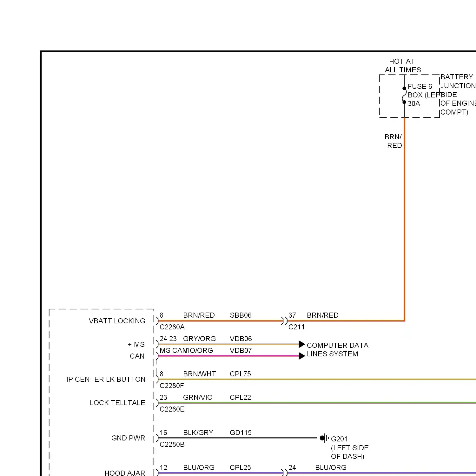This screenshot has width=476, height=476.
Task: Click the connector symbol on BLU/ORG wire
Action: click(x=284, y=473)
